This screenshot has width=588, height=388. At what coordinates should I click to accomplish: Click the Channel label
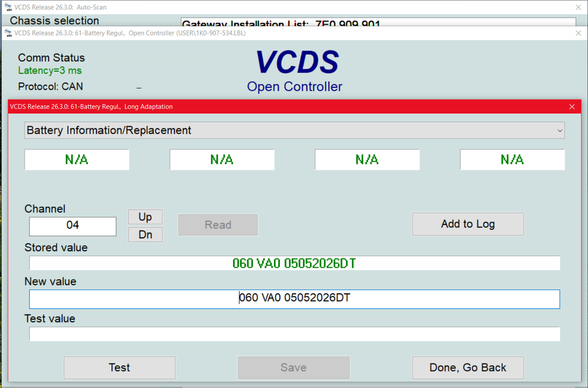(x=45, y=209)
